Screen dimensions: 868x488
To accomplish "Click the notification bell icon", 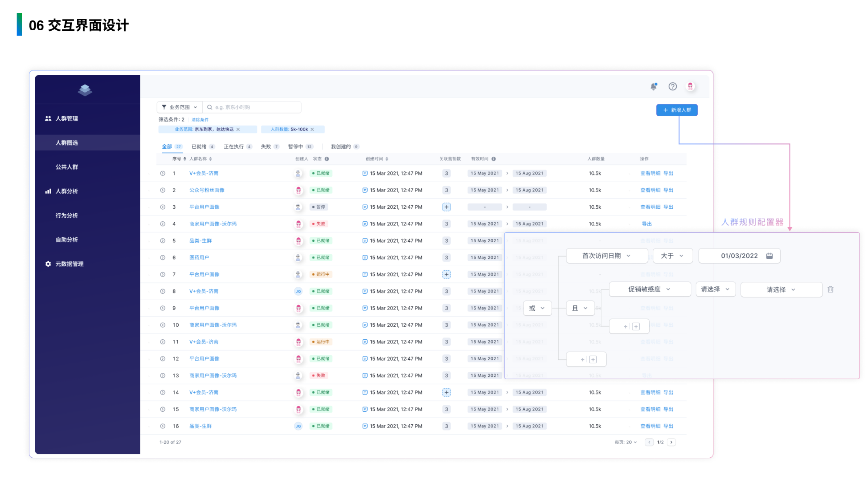I will (x=653, y=86).
